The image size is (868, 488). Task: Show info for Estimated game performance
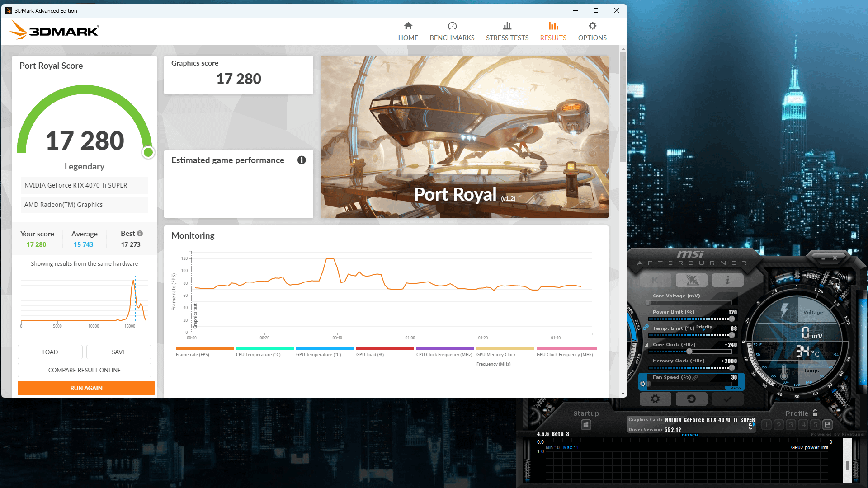[x=302, y=160]
